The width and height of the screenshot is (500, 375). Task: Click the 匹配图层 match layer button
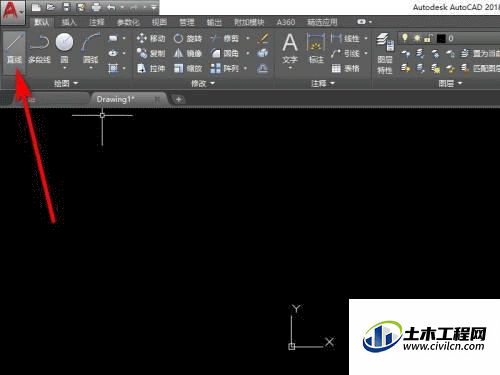point(480,68)
